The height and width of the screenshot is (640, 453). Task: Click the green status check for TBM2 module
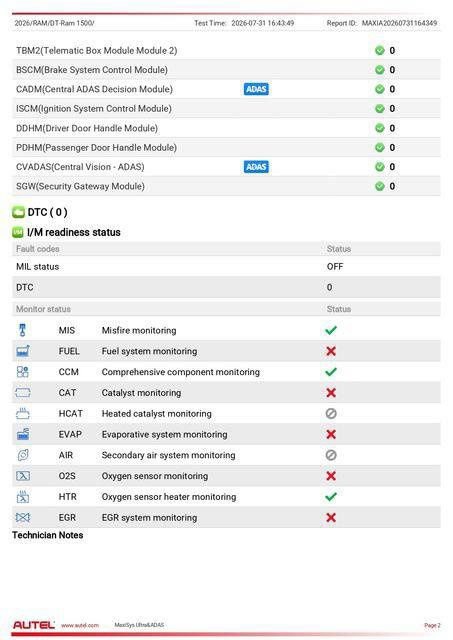[380, 50]
